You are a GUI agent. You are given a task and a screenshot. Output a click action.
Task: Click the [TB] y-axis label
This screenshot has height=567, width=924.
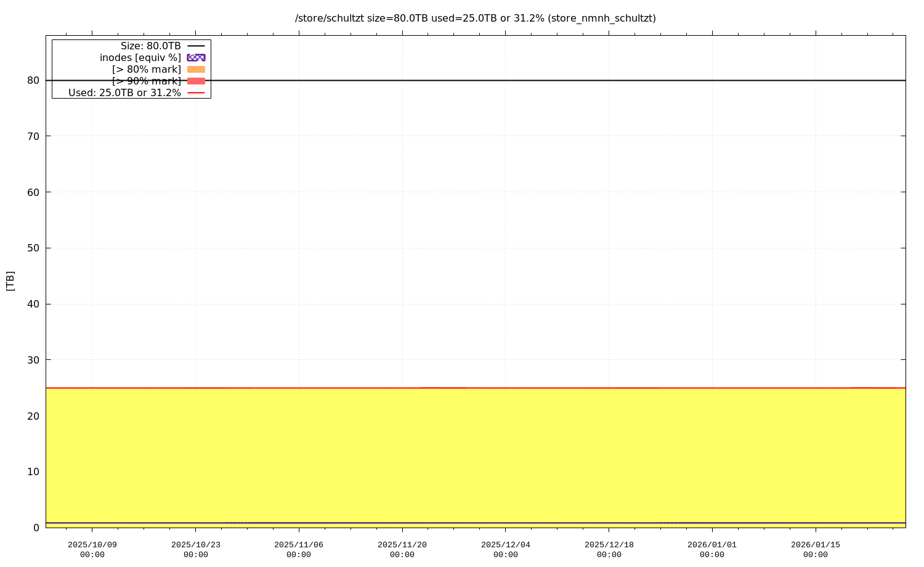tap(10, 281)
